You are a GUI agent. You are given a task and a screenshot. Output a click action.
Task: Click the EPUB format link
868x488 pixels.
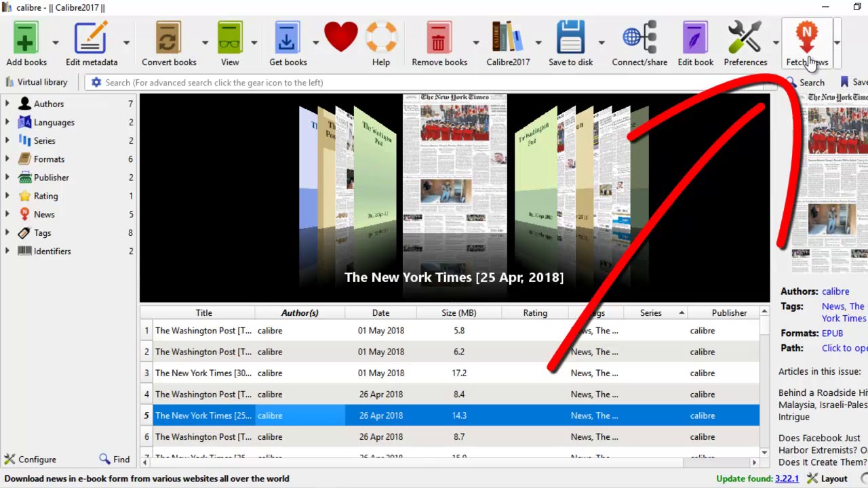coord(832,333)
